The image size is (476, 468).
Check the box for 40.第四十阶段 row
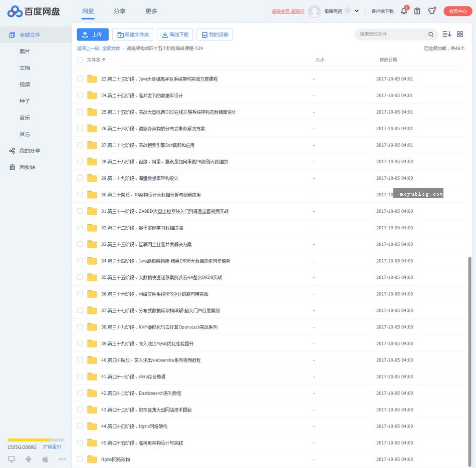[80, 360]
